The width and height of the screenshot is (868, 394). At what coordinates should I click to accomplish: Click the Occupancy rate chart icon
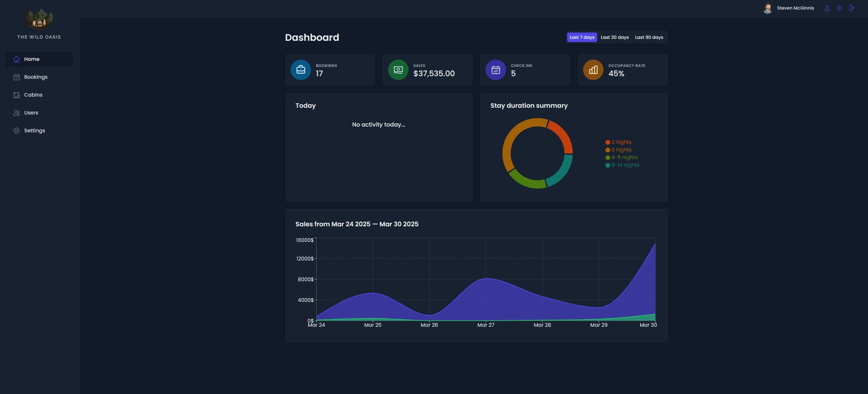593,70
